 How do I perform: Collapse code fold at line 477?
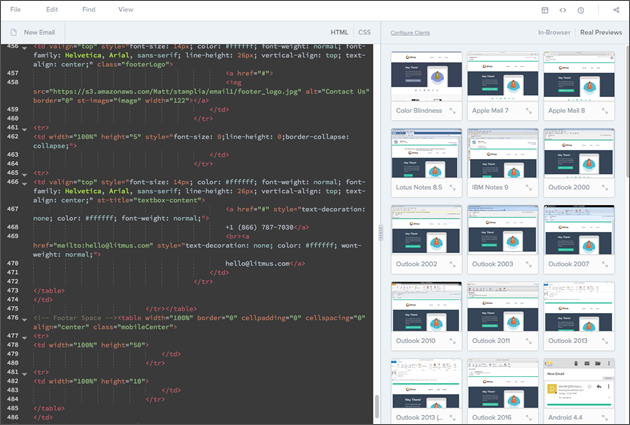pos(25,338)
